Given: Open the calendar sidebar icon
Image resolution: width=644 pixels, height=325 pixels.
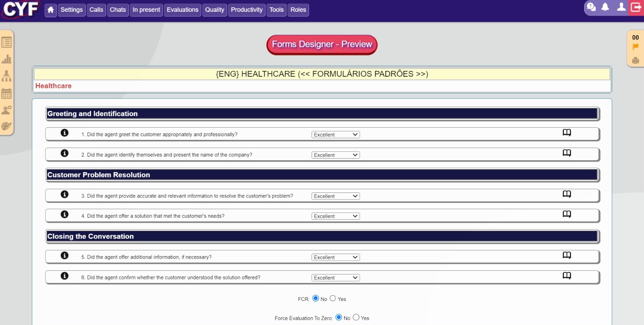Looking at the screenshot, I should (x=7, y=93).
